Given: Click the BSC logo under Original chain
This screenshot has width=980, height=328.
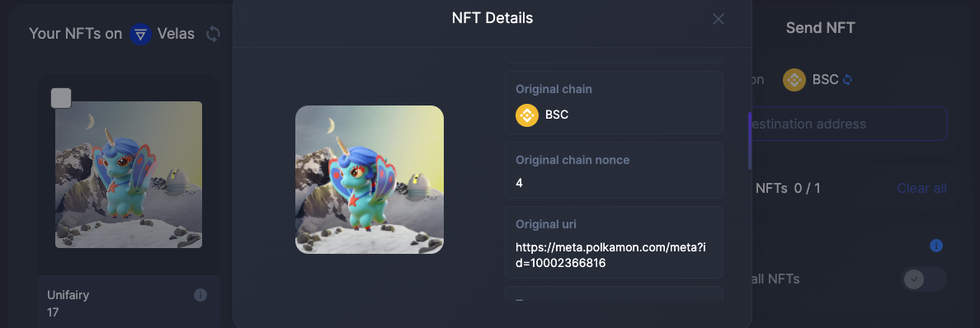Looking at the screenshot, I should tap(527, 115).
